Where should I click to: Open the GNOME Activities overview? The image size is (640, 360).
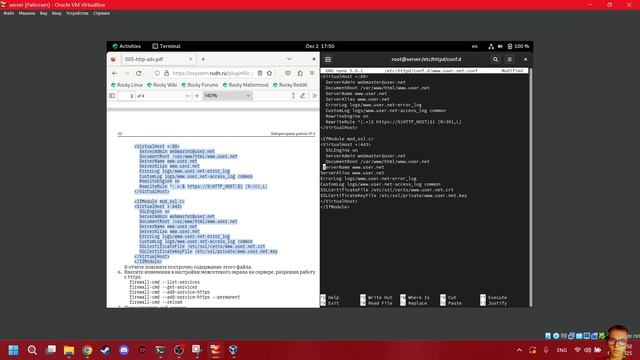tap(127, 46)
